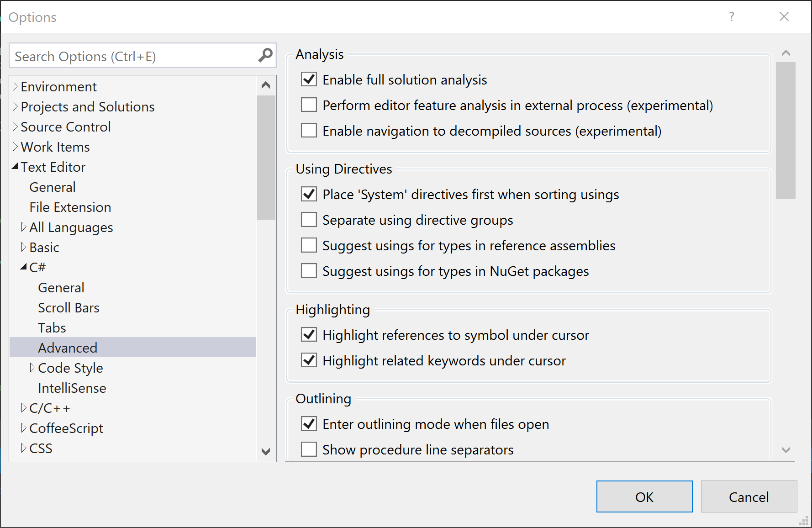Select the Work Items label

pos(55,147)
